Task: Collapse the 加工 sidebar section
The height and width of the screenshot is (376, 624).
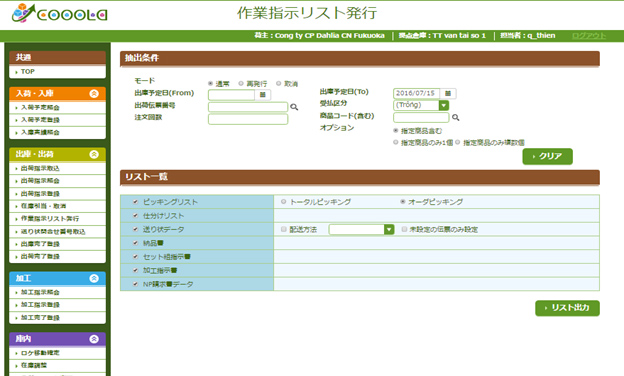Action: [94, 278]
